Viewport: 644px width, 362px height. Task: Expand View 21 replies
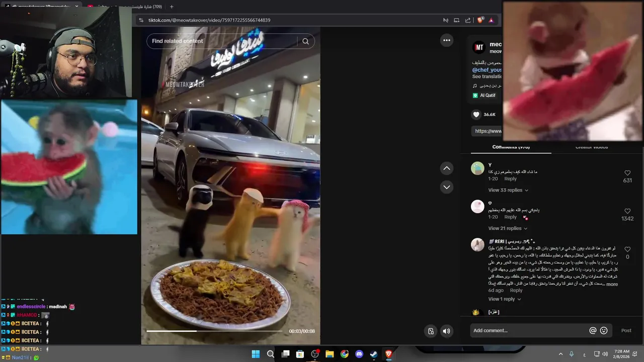[508, 228]
